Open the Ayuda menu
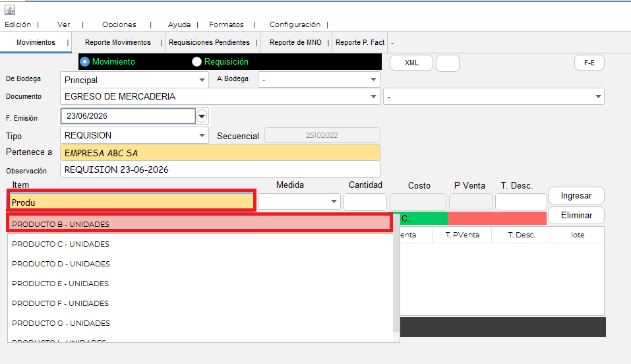Image resolution: width=631 pixels, height=364 pixels. tap(179, 24)
